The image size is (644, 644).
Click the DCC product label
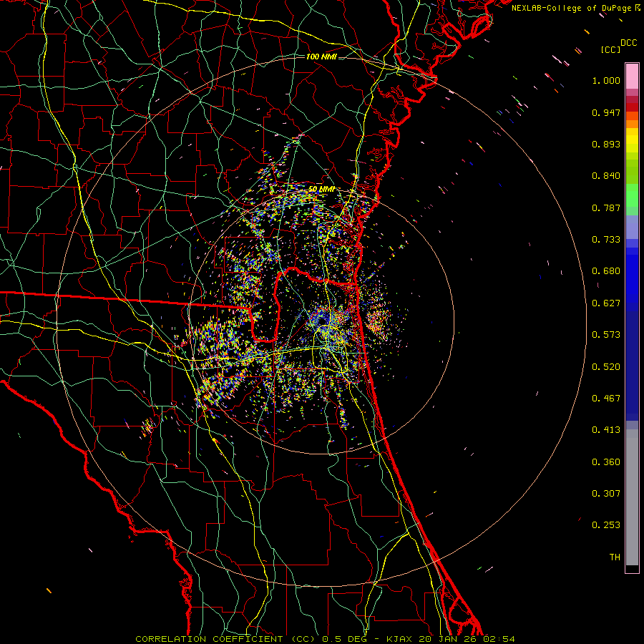click(629, 43)
